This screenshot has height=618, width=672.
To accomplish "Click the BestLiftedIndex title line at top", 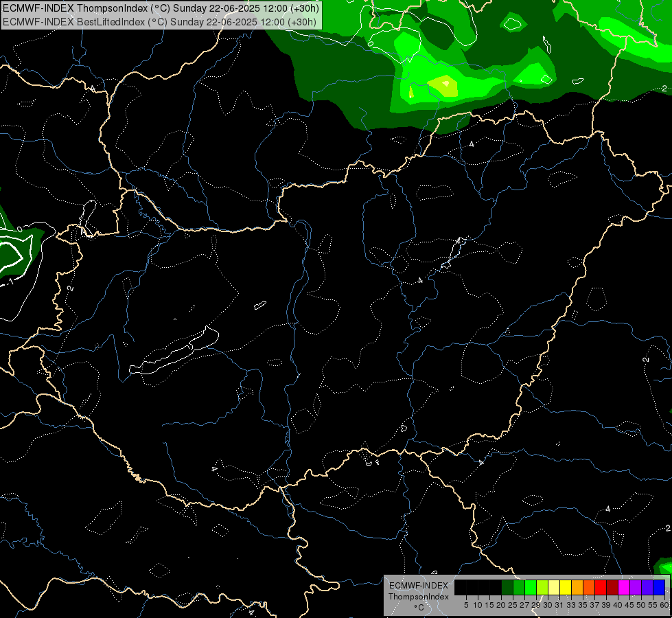I will pos(159,22).
